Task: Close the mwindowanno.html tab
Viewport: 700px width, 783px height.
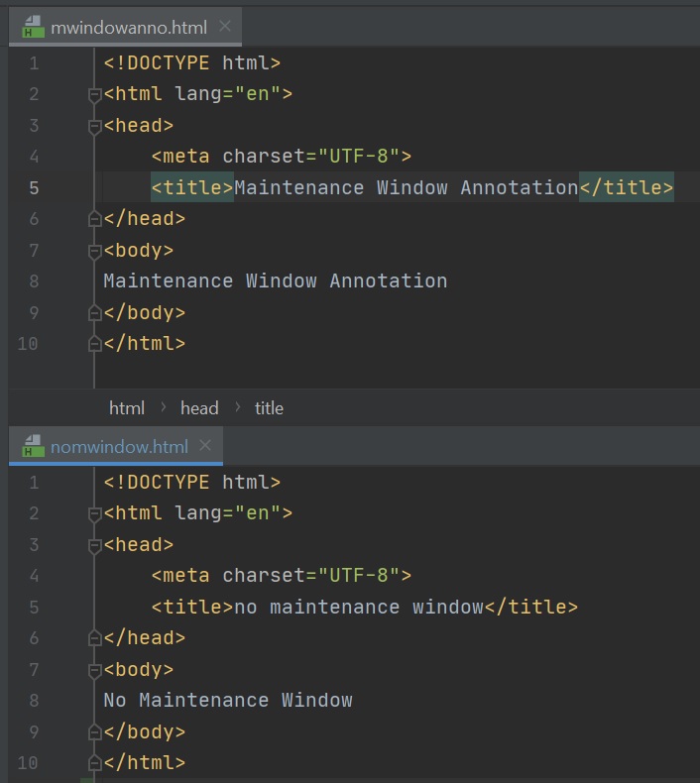Action: point(225,27)
